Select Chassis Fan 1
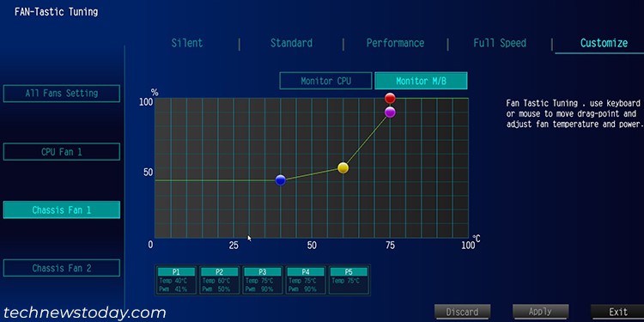The width and height of the screenshot is (644, 322). pyautogui.click(x=62, y=210)
